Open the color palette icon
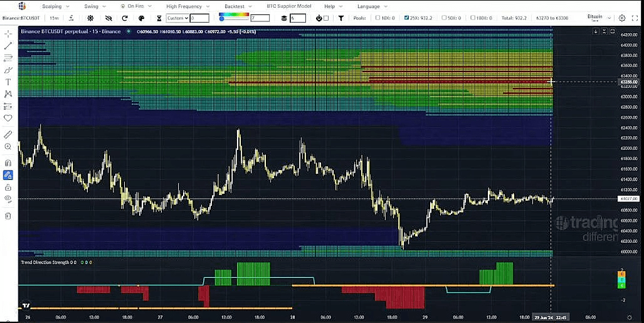The width and height of the screenshot is (644, 323). point(141,18)
